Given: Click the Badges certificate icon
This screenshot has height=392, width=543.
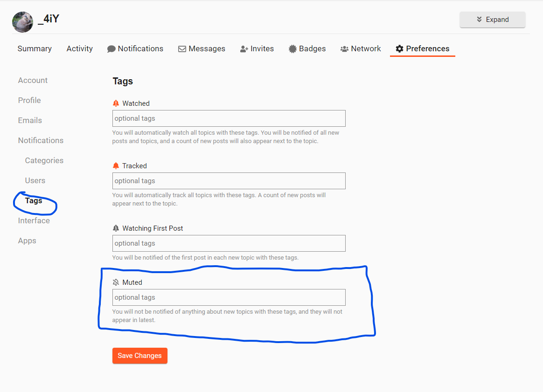Looking at the screenshot, I should point(292,49).
